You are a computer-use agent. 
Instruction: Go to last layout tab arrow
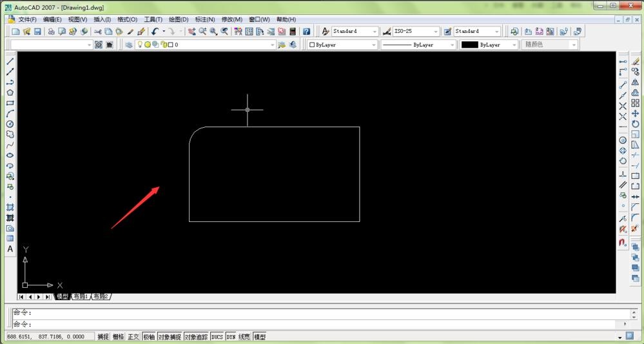pos(47,297)
